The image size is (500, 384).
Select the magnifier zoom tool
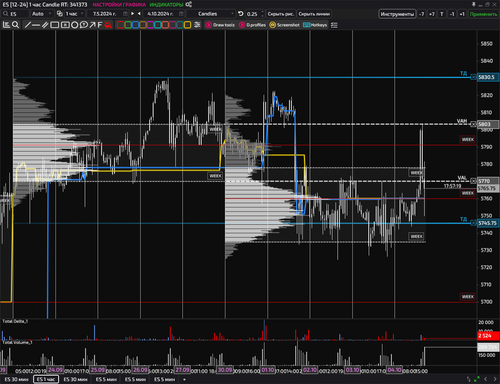[15, 25]
